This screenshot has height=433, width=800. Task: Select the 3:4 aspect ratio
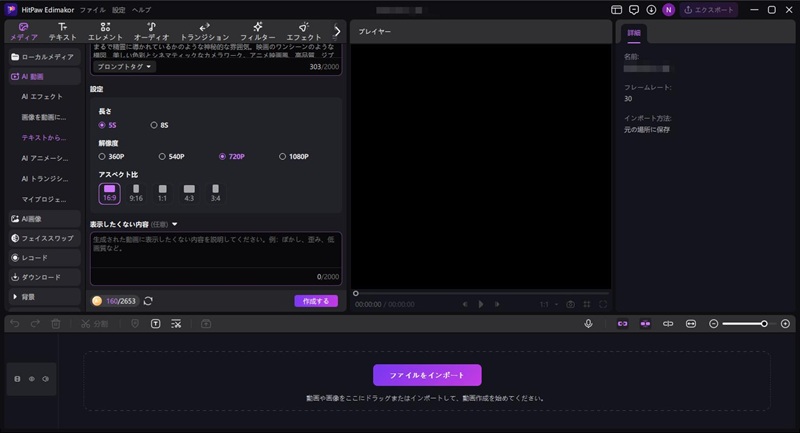coord(215,194)
